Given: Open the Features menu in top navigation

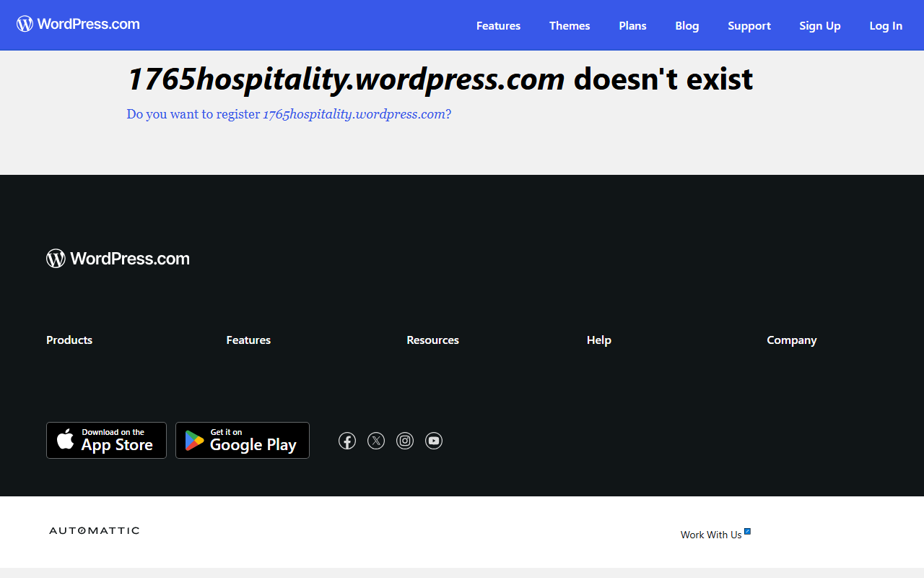Looking at the screenshot, I should (498, 25).
